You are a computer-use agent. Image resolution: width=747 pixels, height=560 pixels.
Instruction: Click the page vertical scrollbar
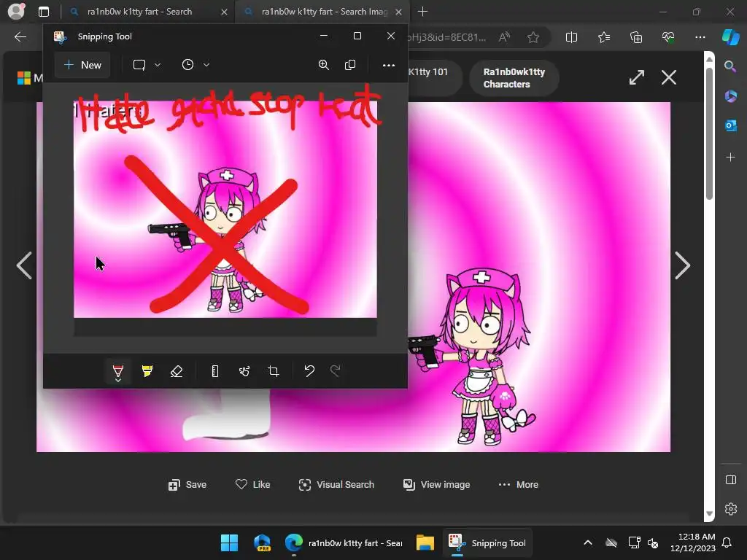pyautogui.click(x=709, y=133)
